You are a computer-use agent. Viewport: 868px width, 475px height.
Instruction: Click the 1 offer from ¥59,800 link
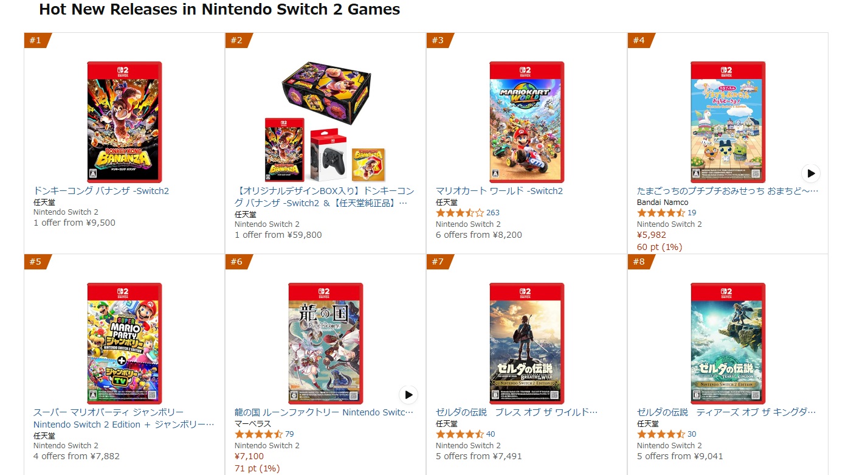click(278, 235)
